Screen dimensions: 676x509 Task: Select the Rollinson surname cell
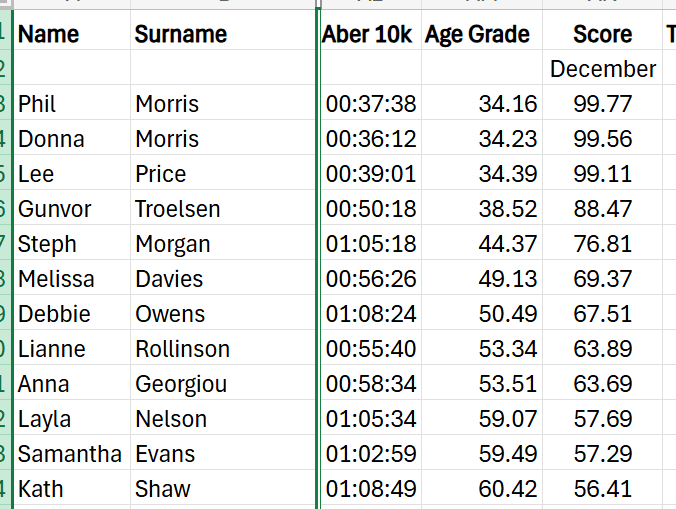(182, 349)
